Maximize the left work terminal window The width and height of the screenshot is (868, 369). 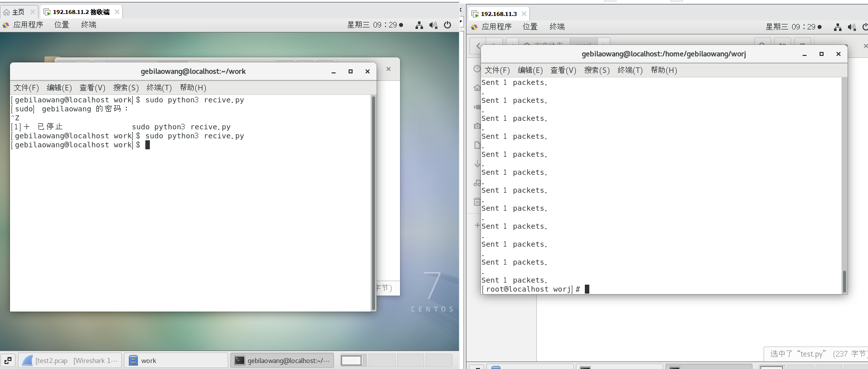[x=351, y=71]
